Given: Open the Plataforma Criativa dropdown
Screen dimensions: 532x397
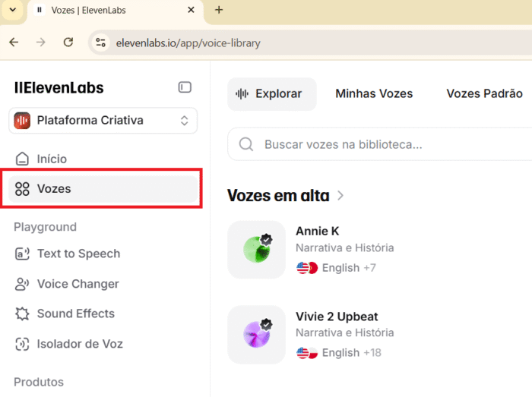Looking at the screenshot, I should pos(103,121).
